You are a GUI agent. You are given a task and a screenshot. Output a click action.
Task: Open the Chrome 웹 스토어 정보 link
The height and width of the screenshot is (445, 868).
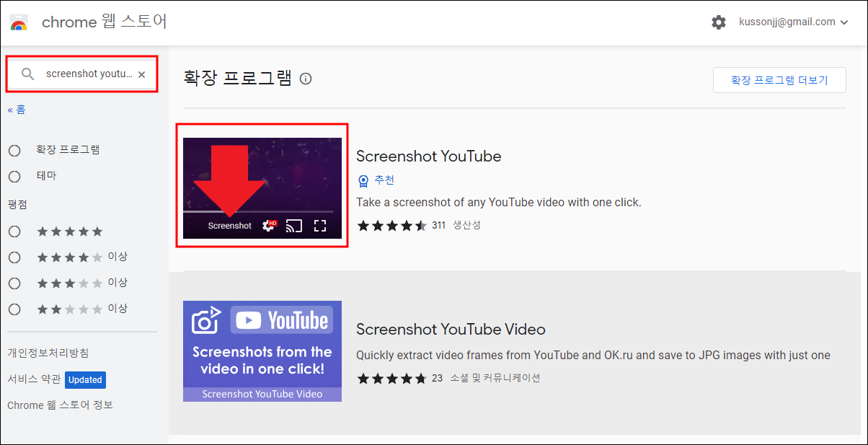(x=61, y=405)
